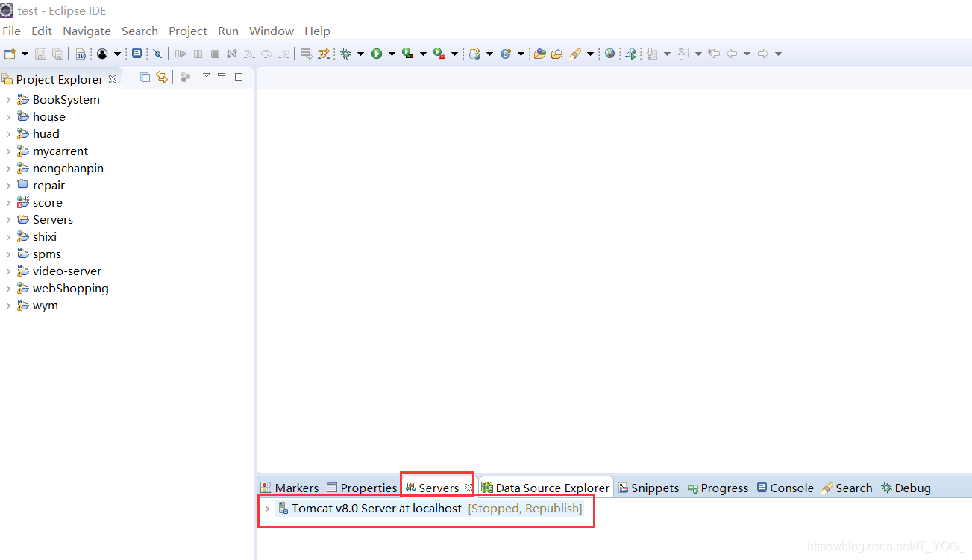Click Last Edit Location icon
Screen dimensions: 972x560
pyautogui.click(x=714, y=54)
